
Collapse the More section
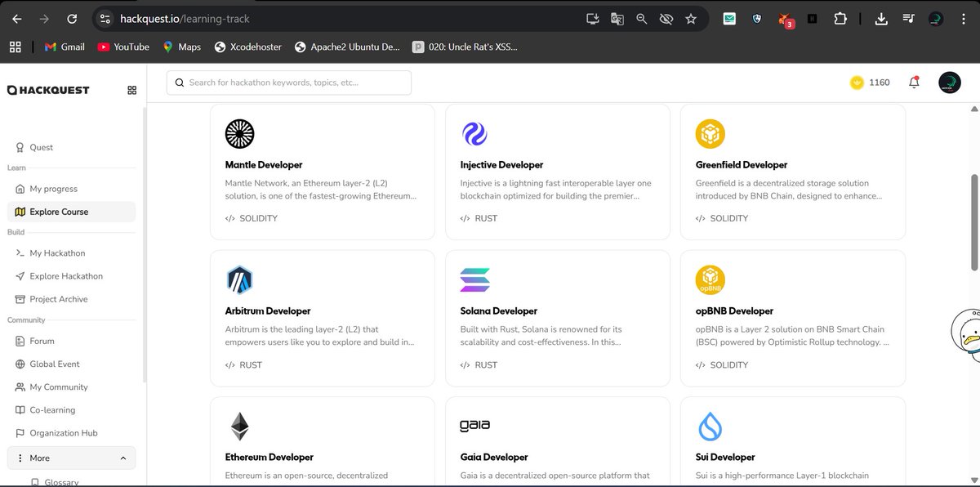[72, 458]
